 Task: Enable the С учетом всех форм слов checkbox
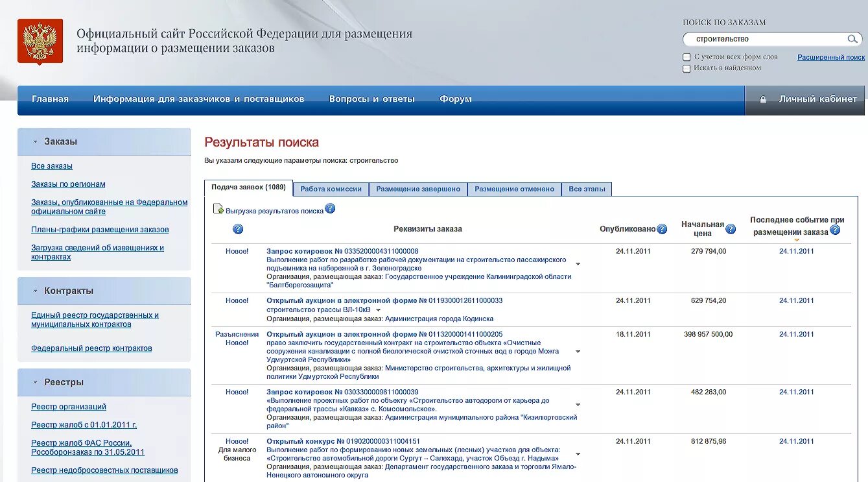[686, 56]
